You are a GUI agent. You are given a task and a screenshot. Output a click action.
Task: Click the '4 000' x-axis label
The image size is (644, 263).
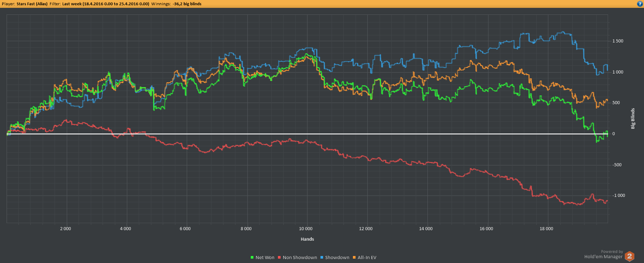pyautogui.click(x=125, y=228)
